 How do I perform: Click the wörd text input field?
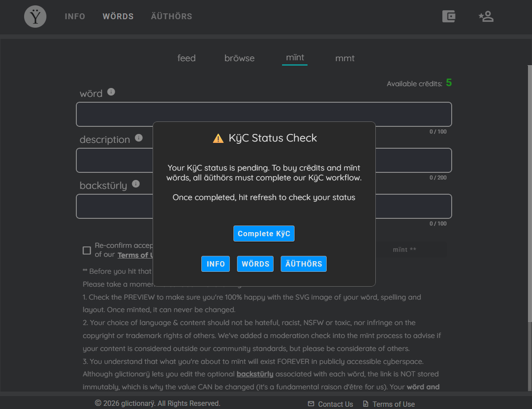(x=264, y=114)
